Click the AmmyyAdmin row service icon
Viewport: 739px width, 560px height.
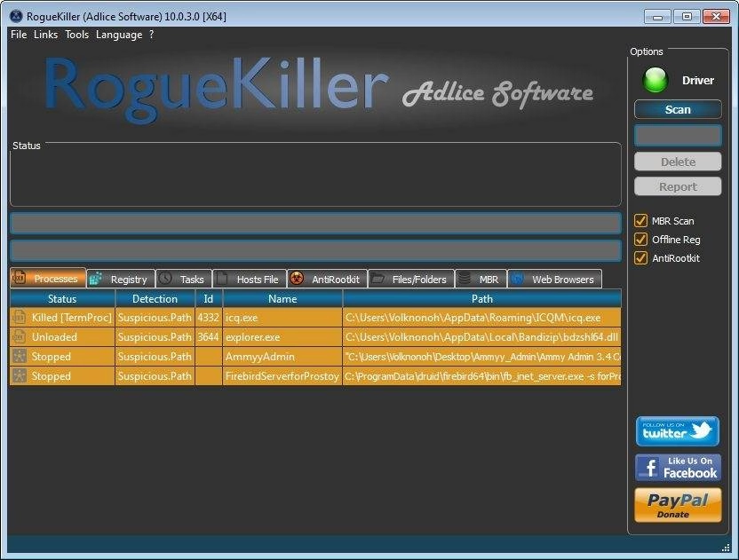(19, 357)
